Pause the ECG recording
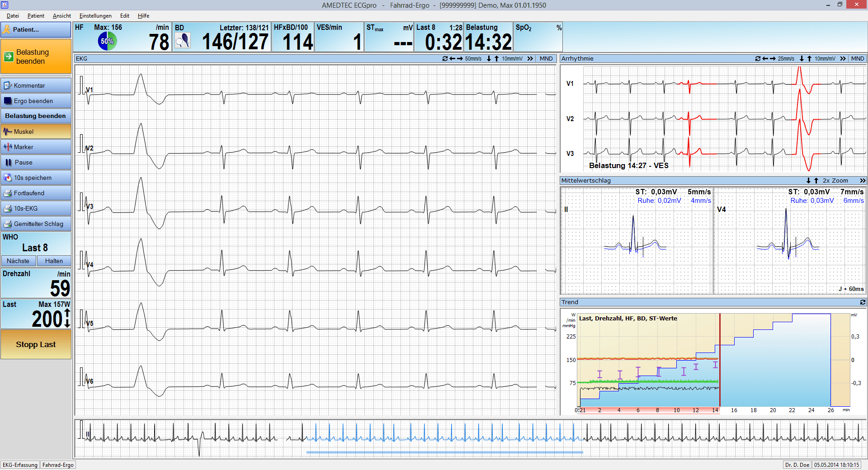The image size is (868, 470). pos(36,162)
